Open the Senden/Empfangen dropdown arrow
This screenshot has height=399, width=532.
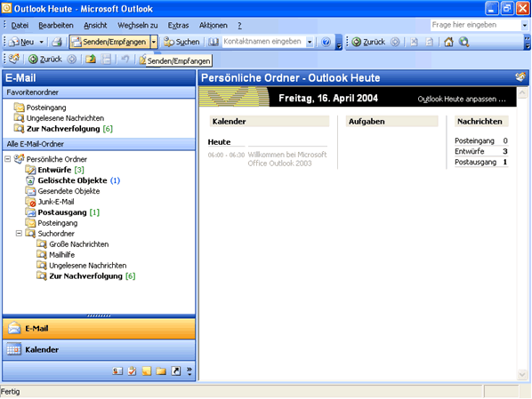(x=154, y=42)
